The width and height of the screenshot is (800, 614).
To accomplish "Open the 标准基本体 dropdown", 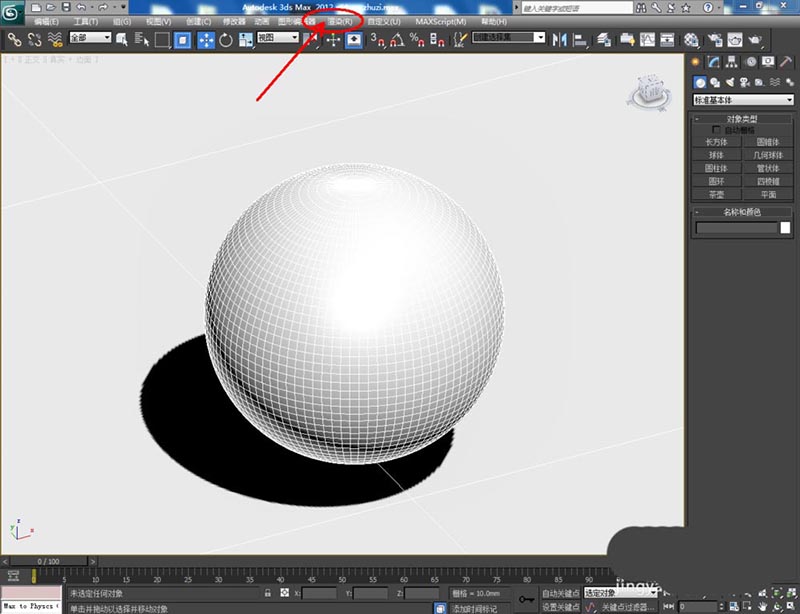I will pos(743,99).
